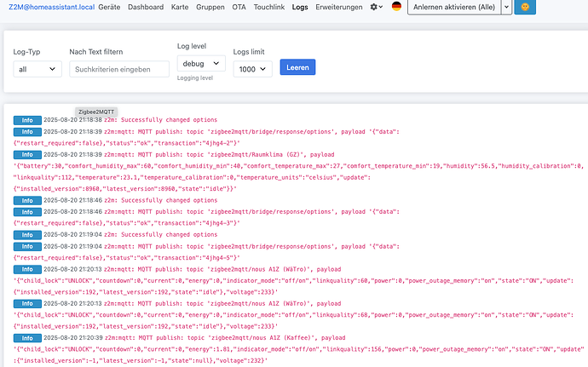Viewport: 588px width, 367px height.
Task: Click the orange face theme button
Action: pos(525,7)
